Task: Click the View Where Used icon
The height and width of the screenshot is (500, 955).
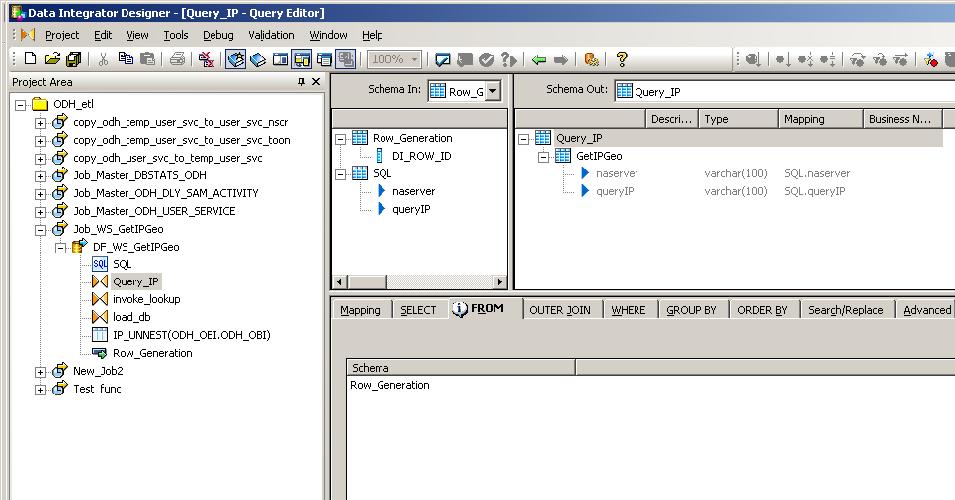Action: click(509, 59)
